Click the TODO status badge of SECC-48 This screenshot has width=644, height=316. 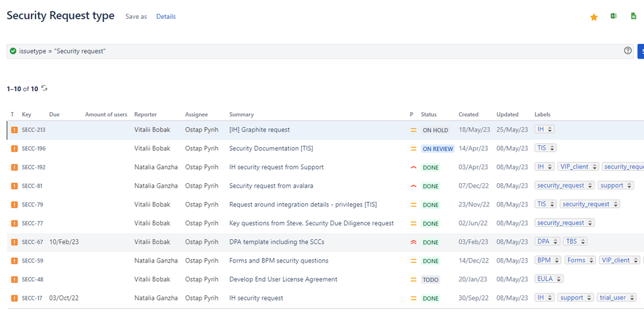coord(431,280)
